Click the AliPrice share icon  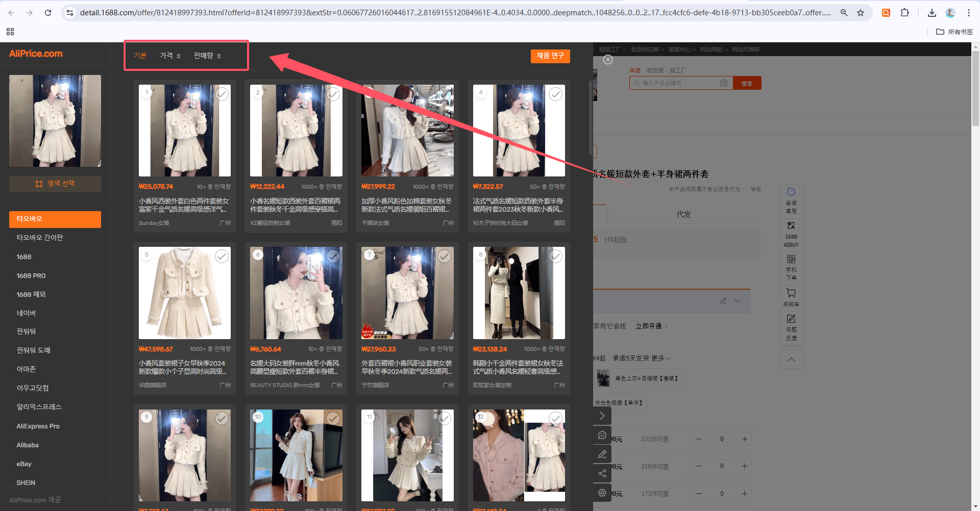click(x=602, y=473)
